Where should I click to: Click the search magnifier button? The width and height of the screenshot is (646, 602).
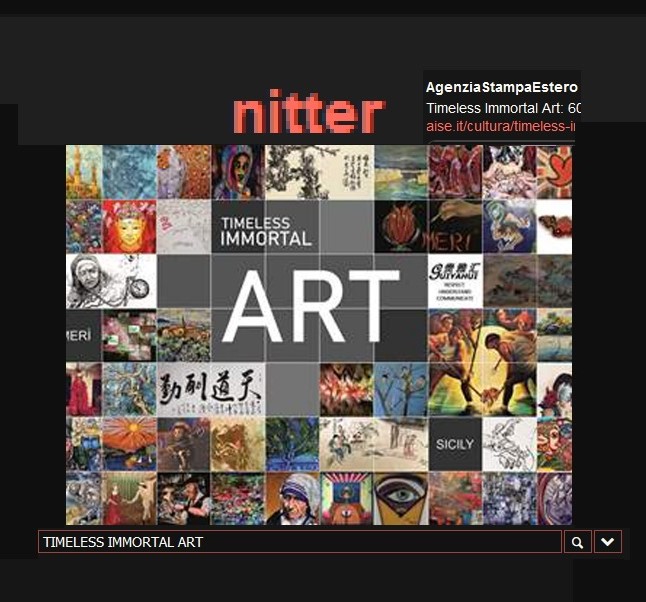coord(577,542)
